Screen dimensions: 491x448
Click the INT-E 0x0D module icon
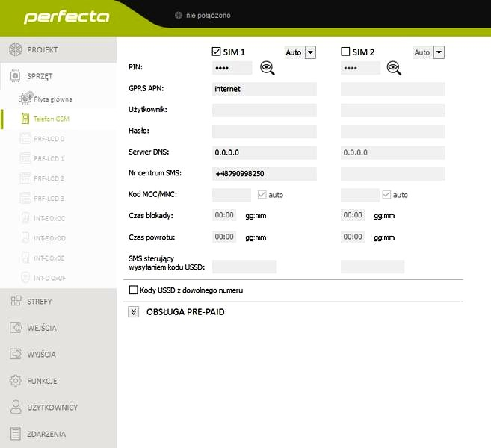(x=25, y=238)
